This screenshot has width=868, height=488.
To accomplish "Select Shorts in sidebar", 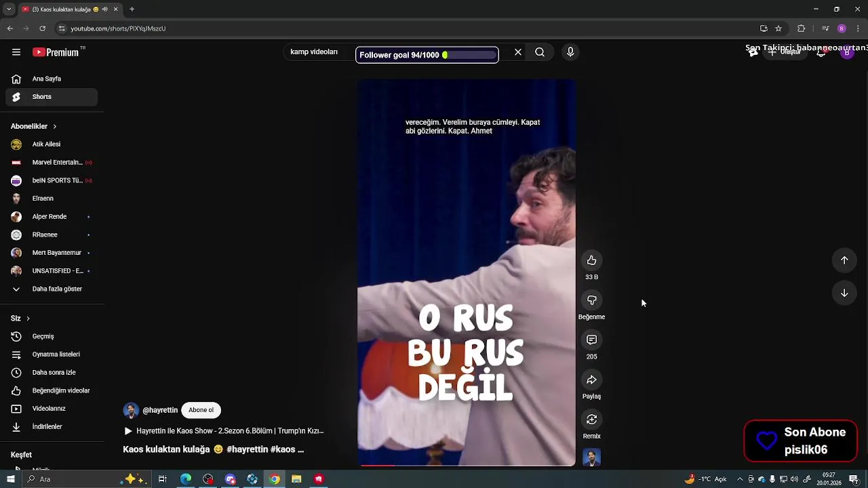I will pyautogui.click(x=52, y=97).
